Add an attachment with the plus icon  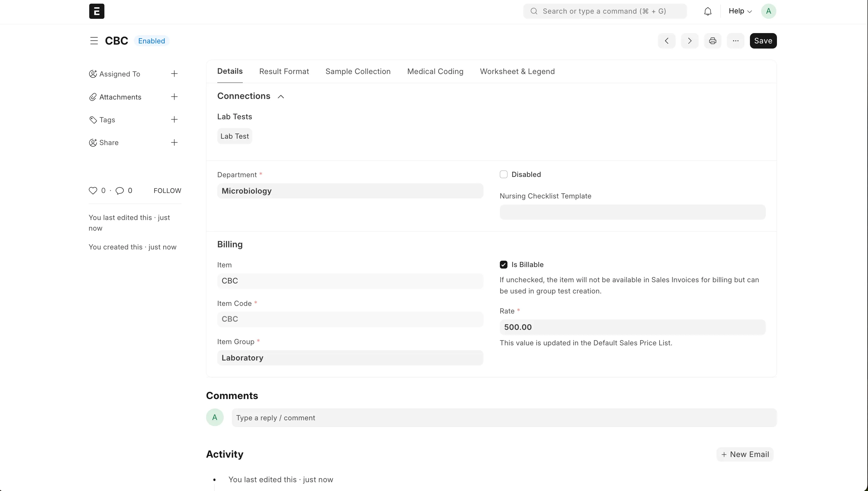(x=174, y=97)
